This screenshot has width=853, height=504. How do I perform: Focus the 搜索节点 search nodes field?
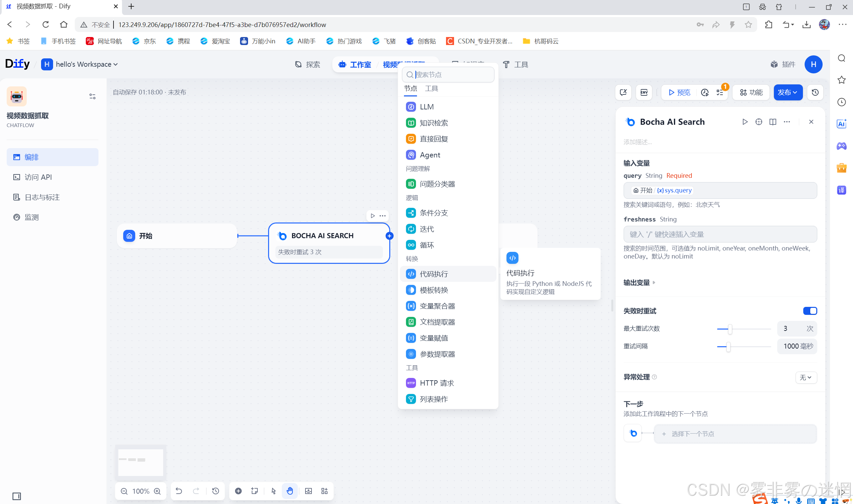448,74
